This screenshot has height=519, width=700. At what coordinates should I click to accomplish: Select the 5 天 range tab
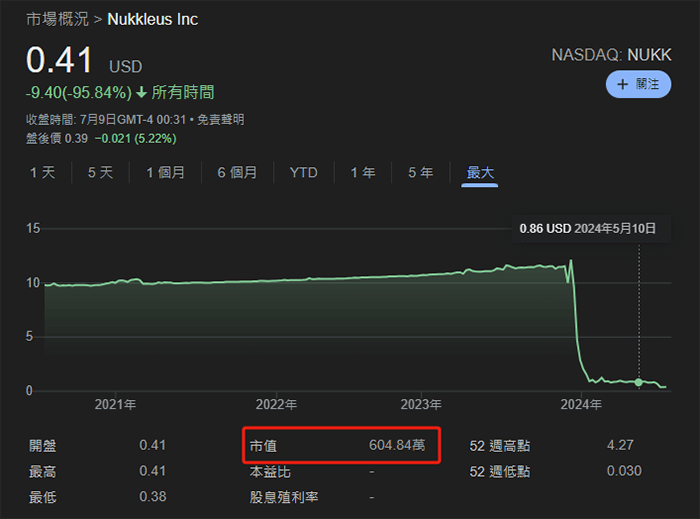coord(100,172)
